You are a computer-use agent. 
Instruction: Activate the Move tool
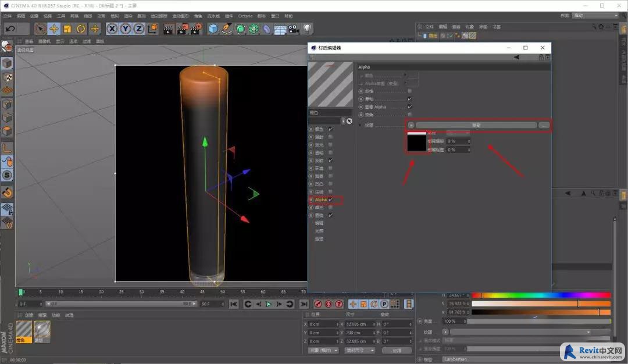point(53,28)
